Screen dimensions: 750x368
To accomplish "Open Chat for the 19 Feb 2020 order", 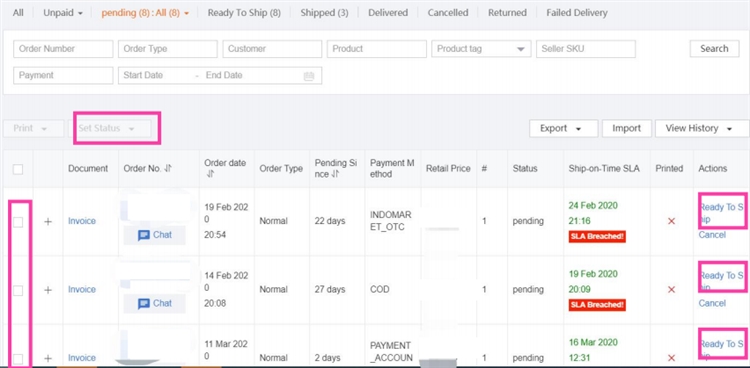I will (x=154, y=235).
